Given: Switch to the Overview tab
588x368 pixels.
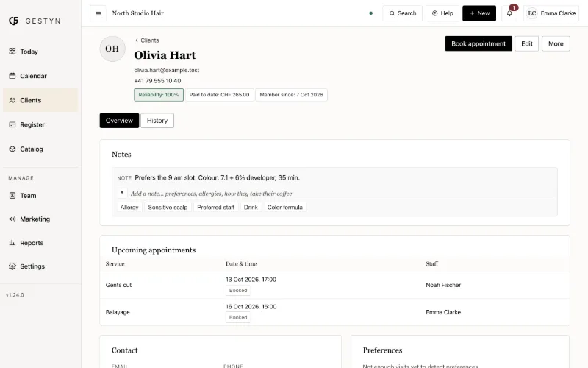Looking at the screenshot, I should 119,121.
